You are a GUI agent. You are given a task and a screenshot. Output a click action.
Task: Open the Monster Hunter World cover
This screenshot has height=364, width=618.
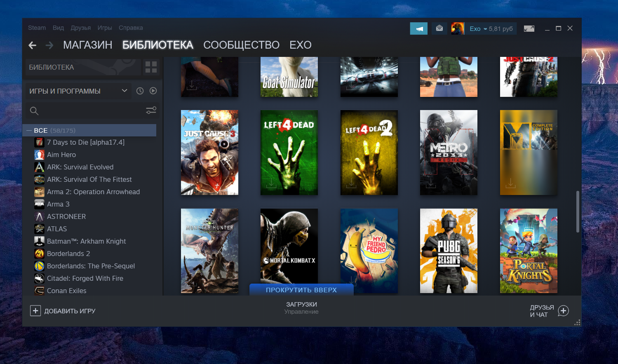click(209, 251)
